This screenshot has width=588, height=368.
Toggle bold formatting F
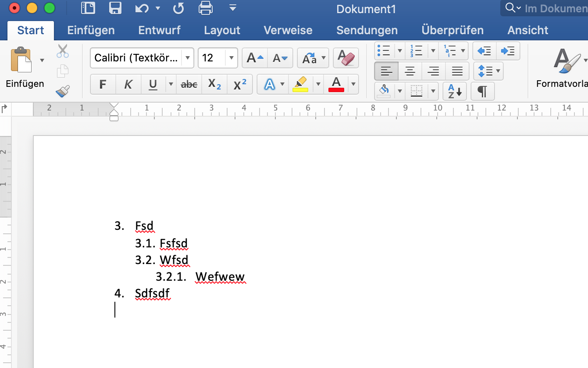pos(103,84)
